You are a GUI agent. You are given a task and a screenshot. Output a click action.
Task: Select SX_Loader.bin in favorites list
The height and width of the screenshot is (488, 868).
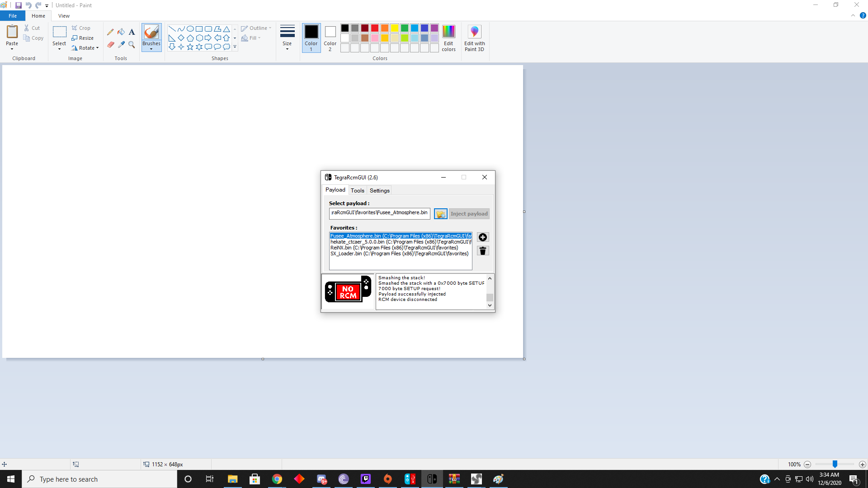pos(401,253)
